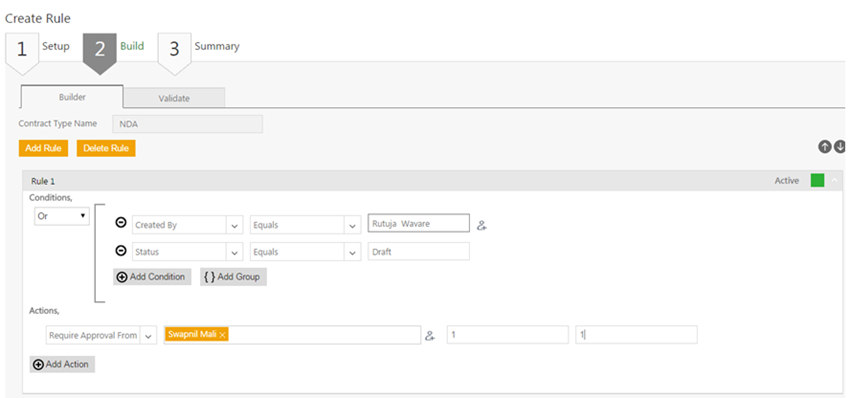Remove Swapnil Mali tag with its x
The image size is (850, 398).
click(222, 335)
